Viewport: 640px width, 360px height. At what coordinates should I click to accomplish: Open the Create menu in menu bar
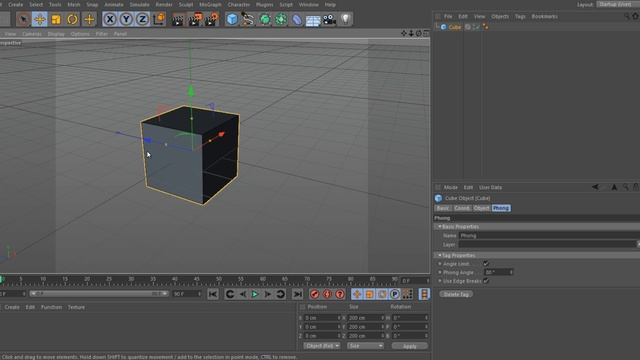pos(16,4)
